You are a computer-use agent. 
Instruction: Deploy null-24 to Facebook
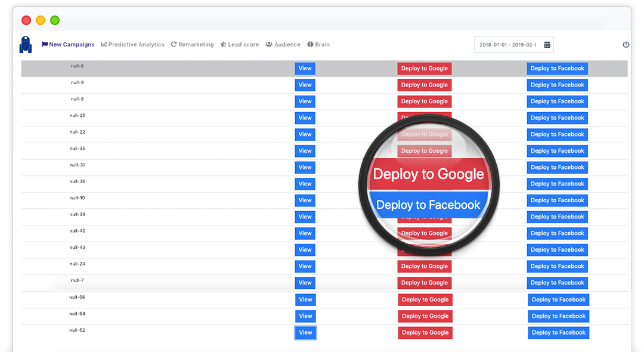point(558,266)
